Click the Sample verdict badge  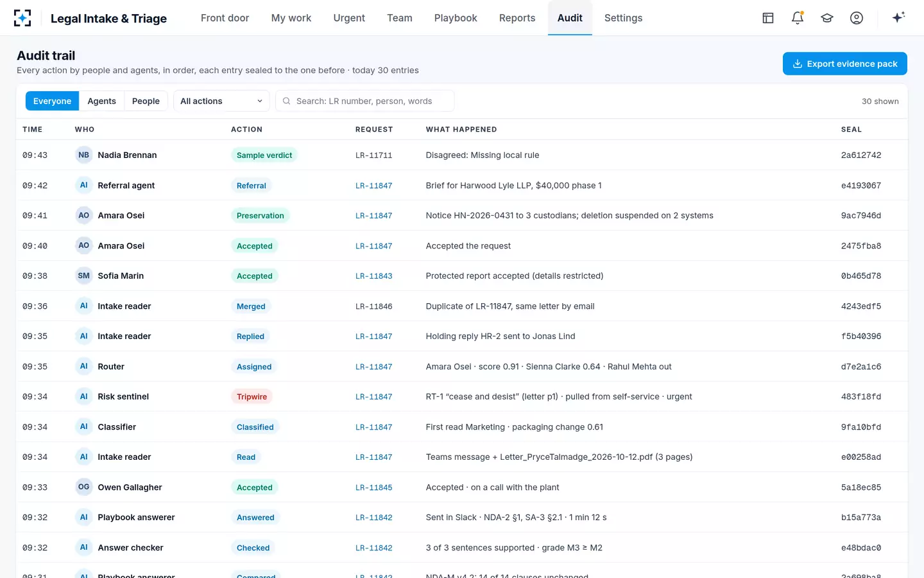[264, 155]
